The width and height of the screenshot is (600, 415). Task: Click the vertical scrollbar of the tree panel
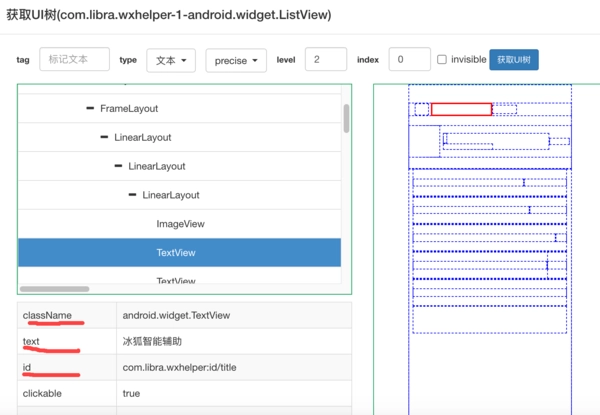tap(346, 120)
